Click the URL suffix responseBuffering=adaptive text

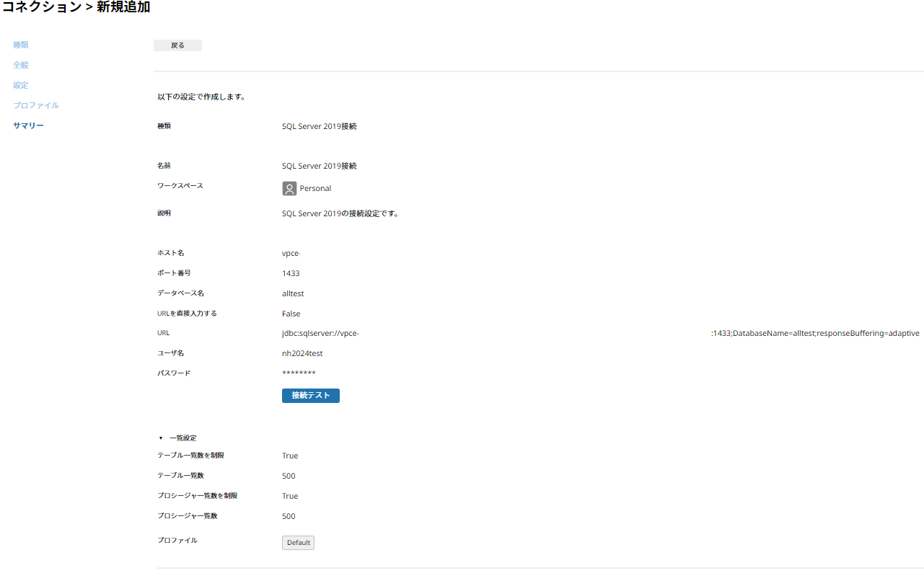tap(868, 334)
